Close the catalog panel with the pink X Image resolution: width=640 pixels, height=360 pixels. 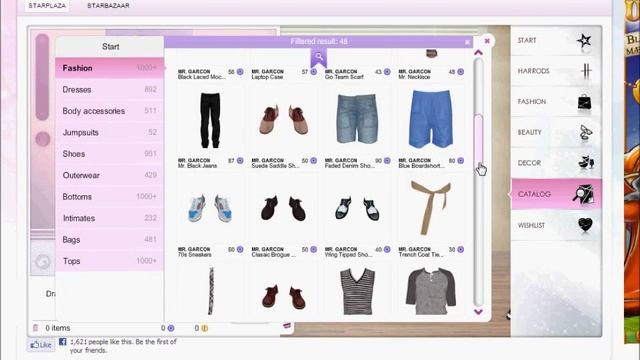click(487, 41)
